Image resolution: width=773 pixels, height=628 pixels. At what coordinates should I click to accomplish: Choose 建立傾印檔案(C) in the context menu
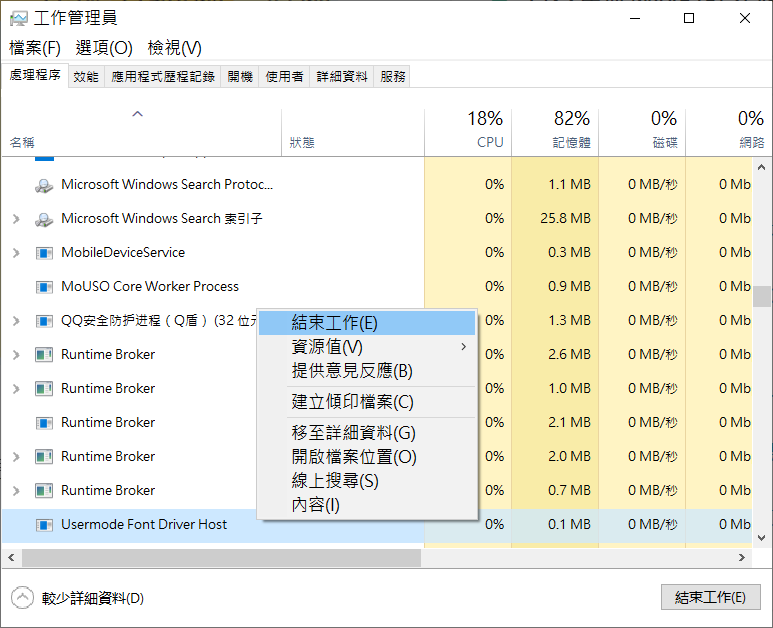tap(367, 402)
